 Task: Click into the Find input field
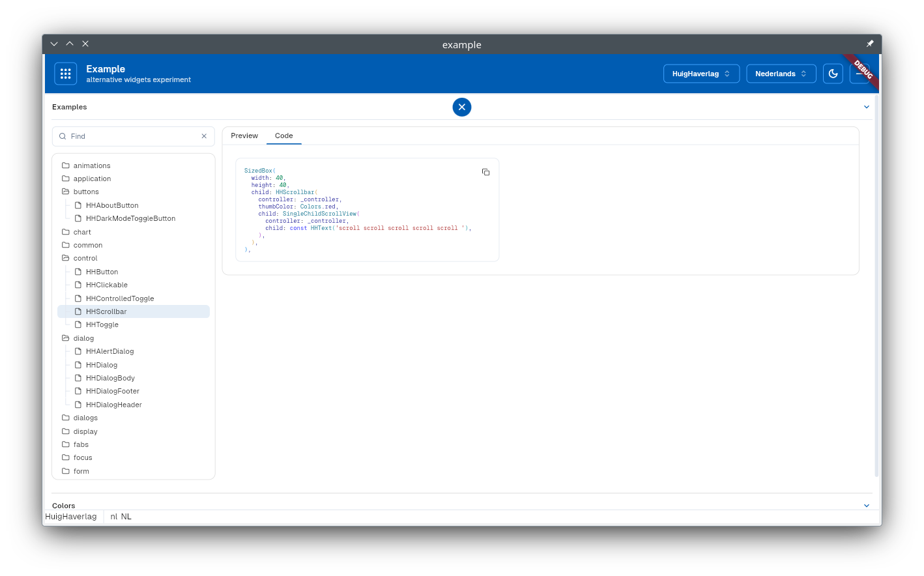(130, 136)
